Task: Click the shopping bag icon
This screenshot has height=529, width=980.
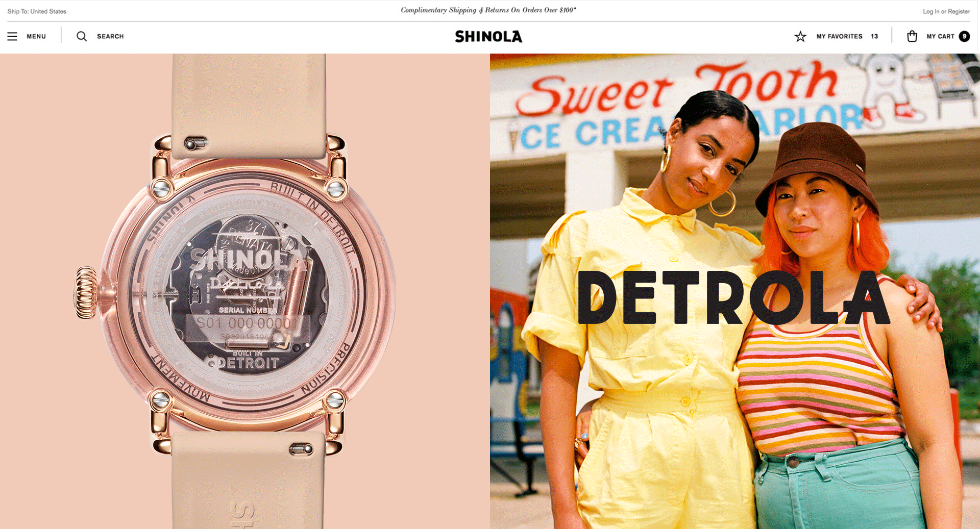Action: (912, 36)
